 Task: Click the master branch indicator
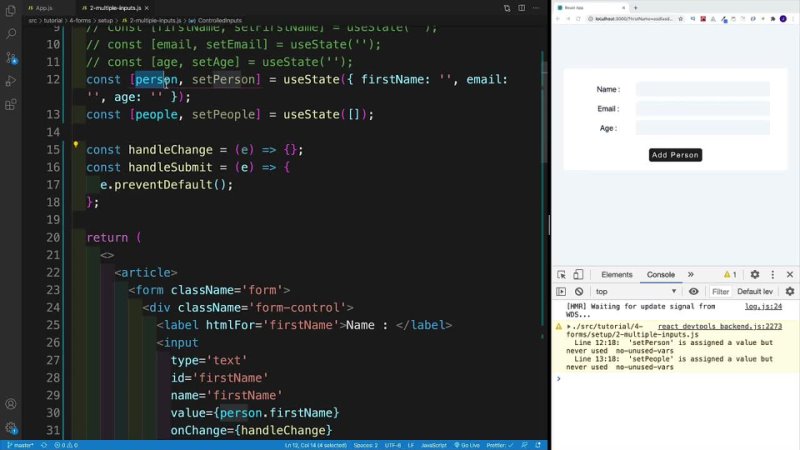pyautogui.click(x=20, y=445)
